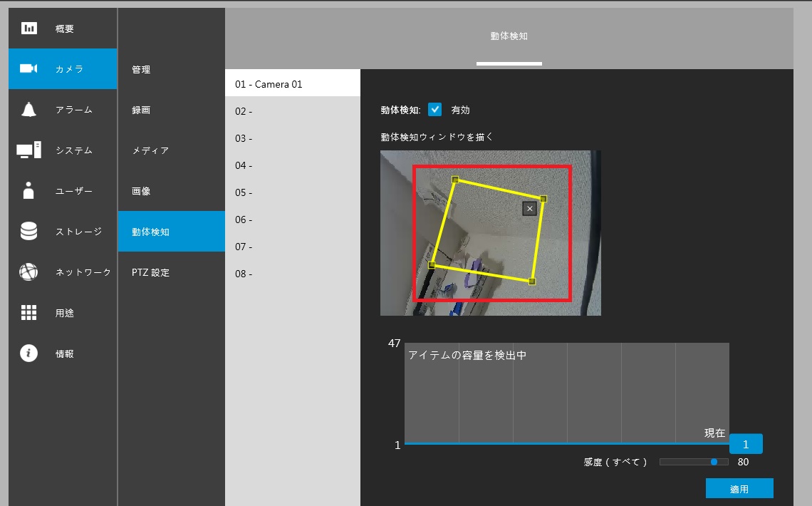The width and height of the screenshot is (812, 506).
Task: Click the graph maximum value 47
Action: tap(395, 344)
